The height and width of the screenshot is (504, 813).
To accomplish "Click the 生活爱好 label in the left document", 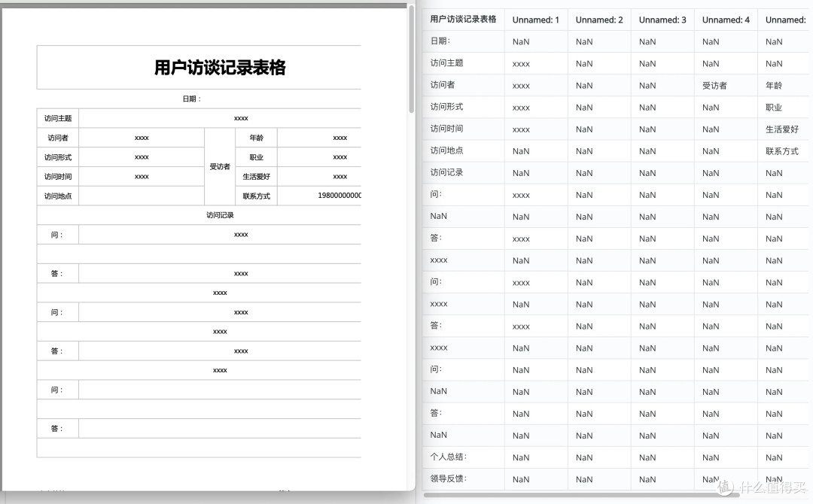I will coord(256,177).
